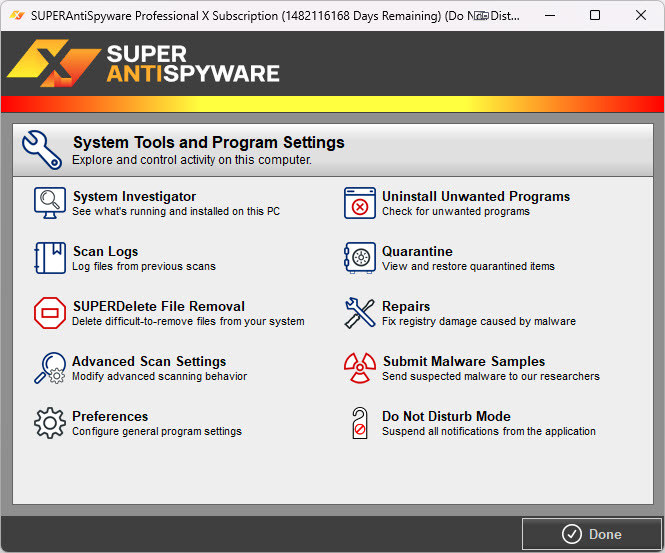Click the Quarantine safe vault icon
This screenshot has height=553, width=665.
click(359, 258)
